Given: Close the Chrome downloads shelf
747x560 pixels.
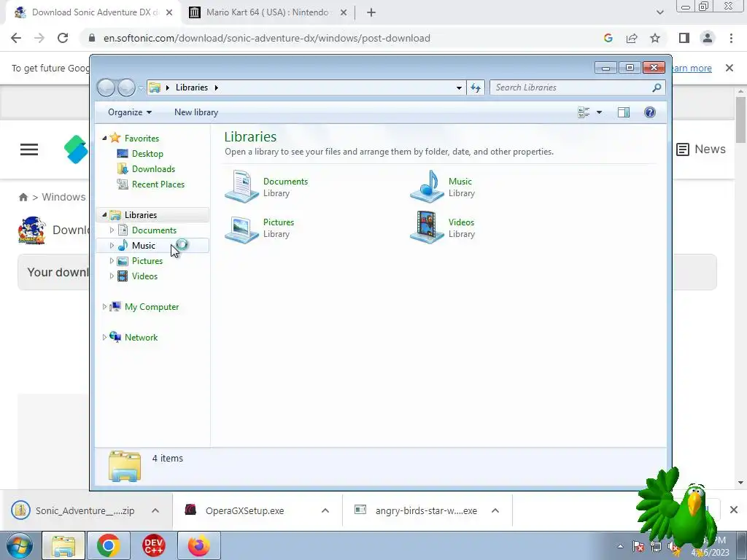Looking at the screenshot, I should pos(734,510).
